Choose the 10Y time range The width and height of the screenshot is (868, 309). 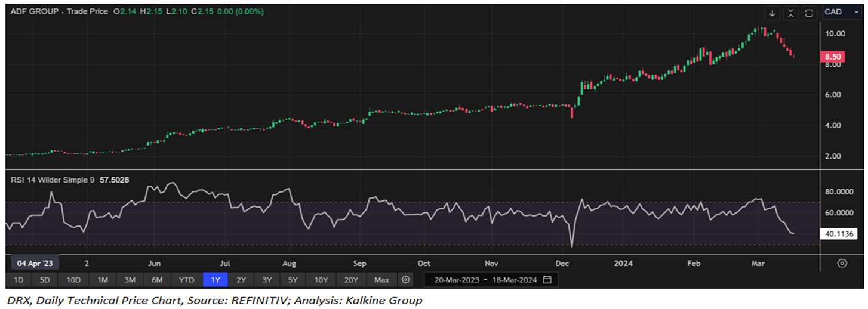321,280
